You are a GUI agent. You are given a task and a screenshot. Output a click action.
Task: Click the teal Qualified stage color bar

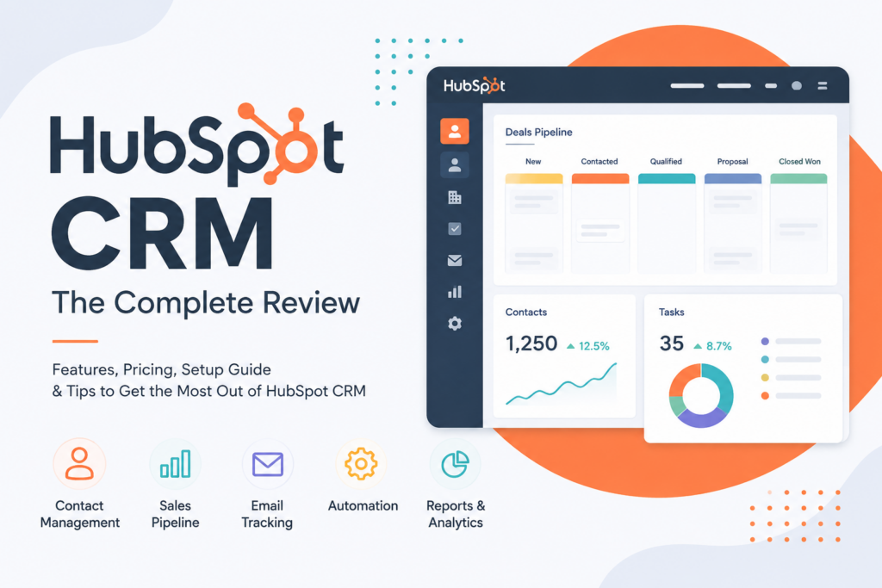coord(667,179)
